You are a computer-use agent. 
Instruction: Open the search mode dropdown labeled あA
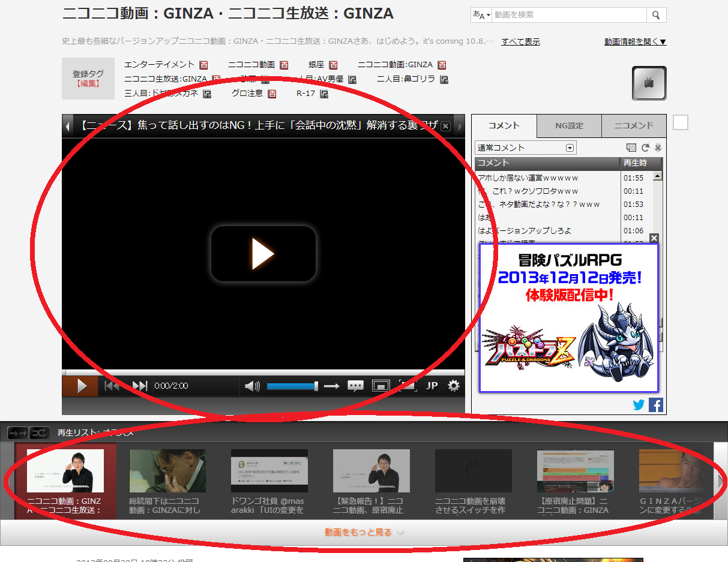(481, 15)
